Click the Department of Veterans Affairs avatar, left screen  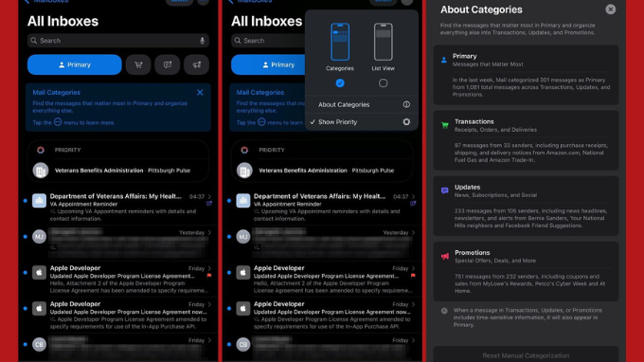coord(39,201)
